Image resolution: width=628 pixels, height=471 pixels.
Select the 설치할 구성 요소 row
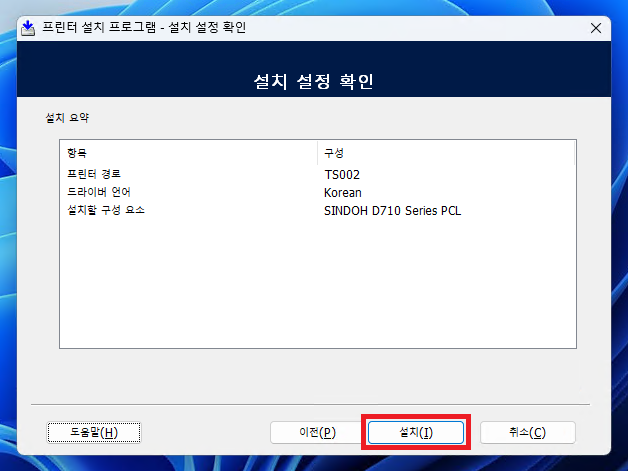tap(106, 210)
